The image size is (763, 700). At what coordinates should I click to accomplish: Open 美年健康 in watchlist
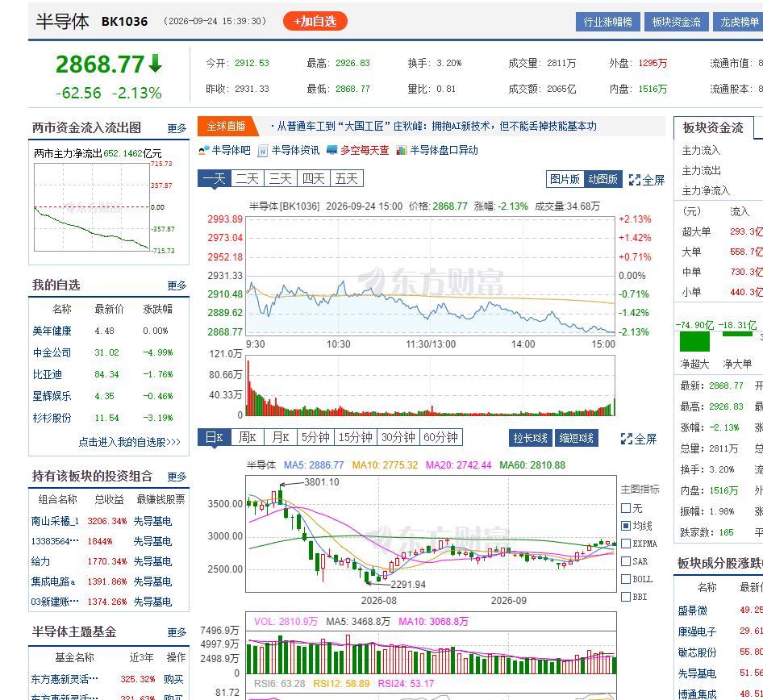coord(52,331)
